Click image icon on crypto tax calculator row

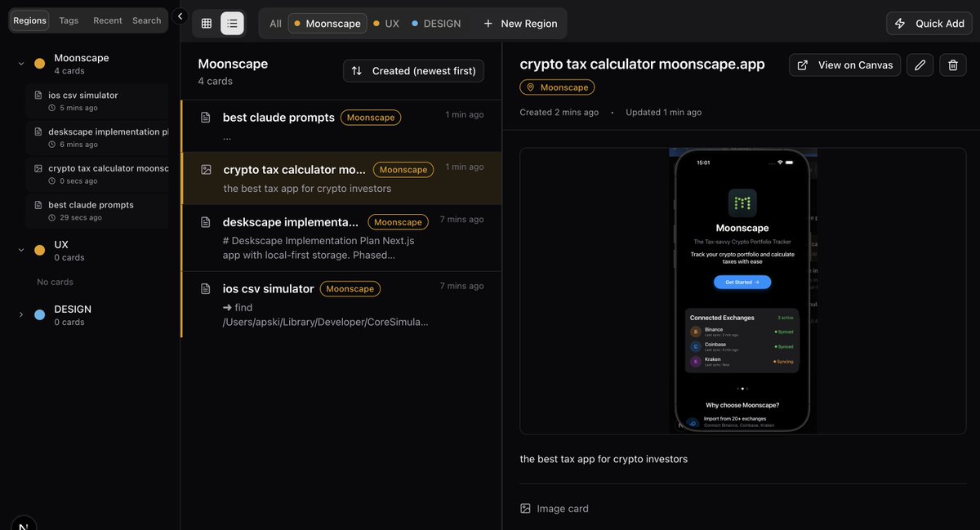pos(206,170)
